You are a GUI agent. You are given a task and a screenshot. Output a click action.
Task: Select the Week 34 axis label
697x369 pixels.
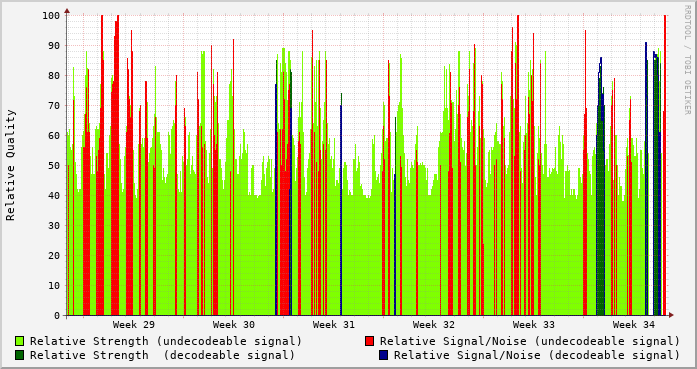tap(634, 325)
